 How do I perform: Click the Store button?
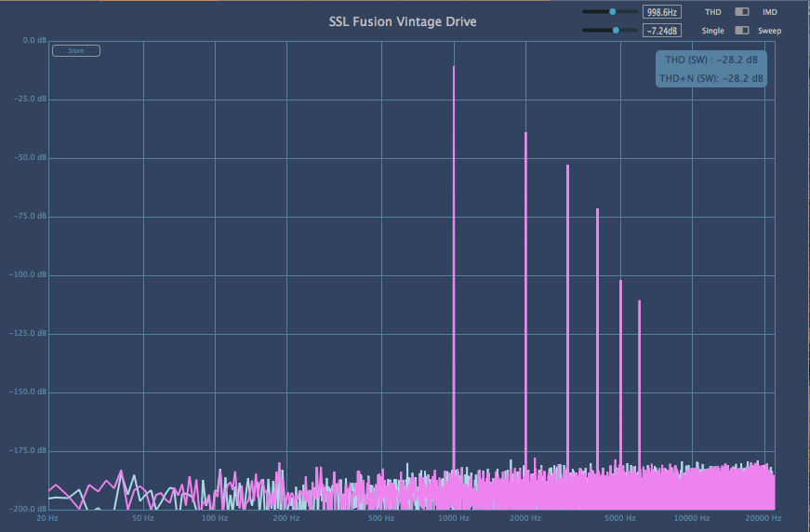(x=76, y=50)
